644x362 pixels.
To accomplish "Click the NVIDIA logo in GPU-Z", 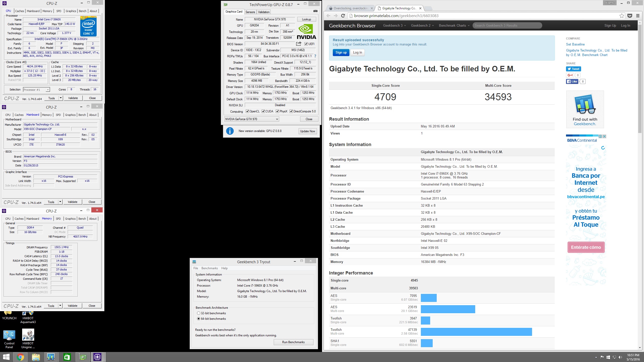I will pyautogui.click(x=306, y=32).
